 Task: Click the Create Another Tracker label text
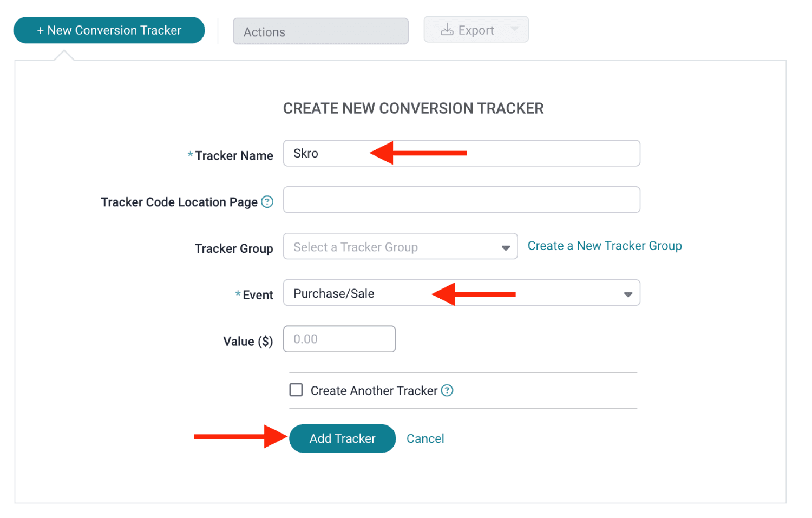coord(374,391)
